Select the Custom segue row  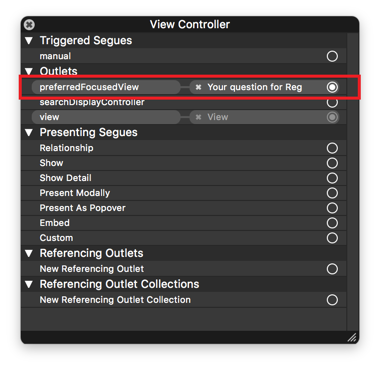[184, 238]
